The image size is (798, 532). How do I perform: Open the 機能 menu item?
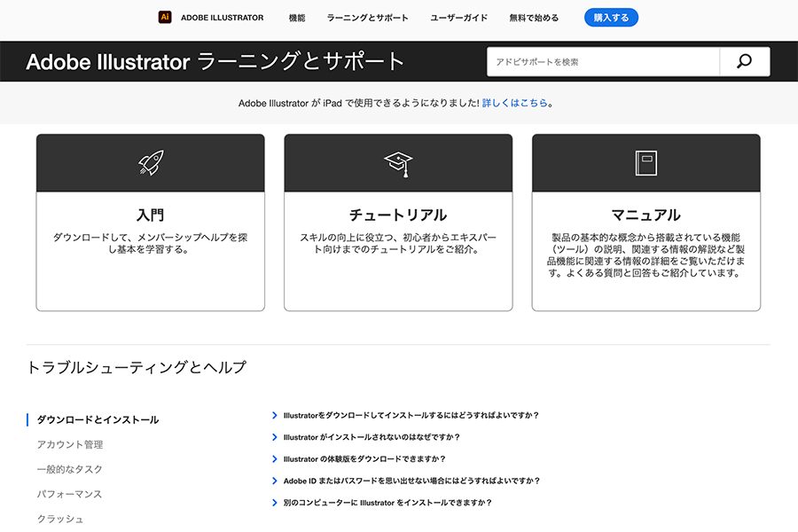tap(297, 18)
